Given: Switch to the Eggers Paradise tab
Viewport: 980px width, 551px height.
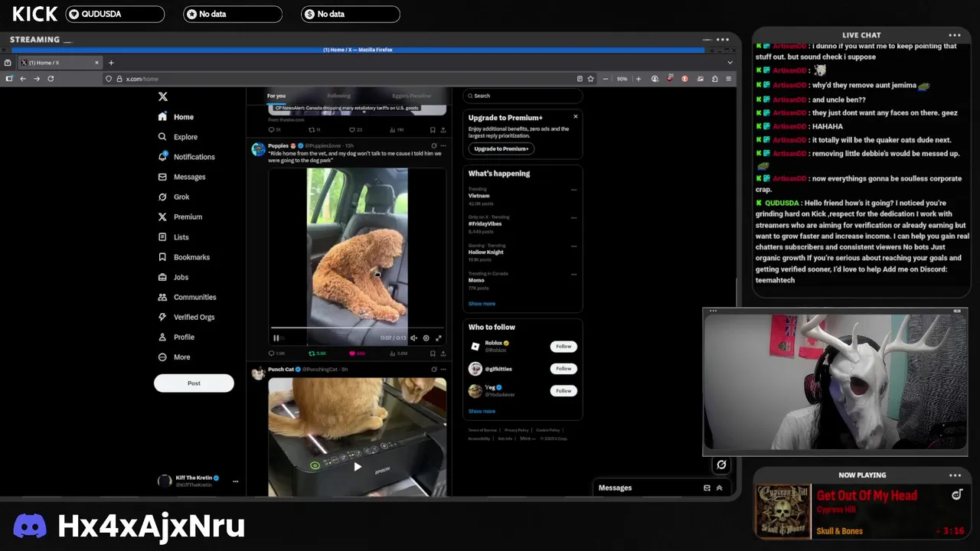Looking at the screenshot, I should (411, 96).
